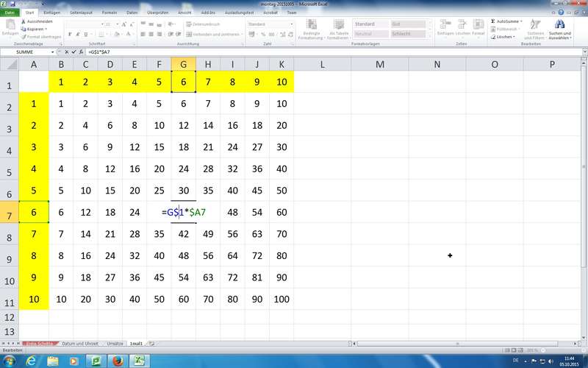Click the Zellen Löschen icon
588x368 pixels.
(462, 25)
